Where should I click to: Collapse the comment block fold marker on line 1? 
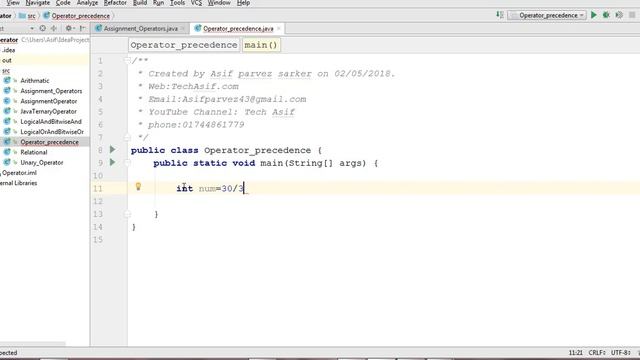click(x=127, y=60)
